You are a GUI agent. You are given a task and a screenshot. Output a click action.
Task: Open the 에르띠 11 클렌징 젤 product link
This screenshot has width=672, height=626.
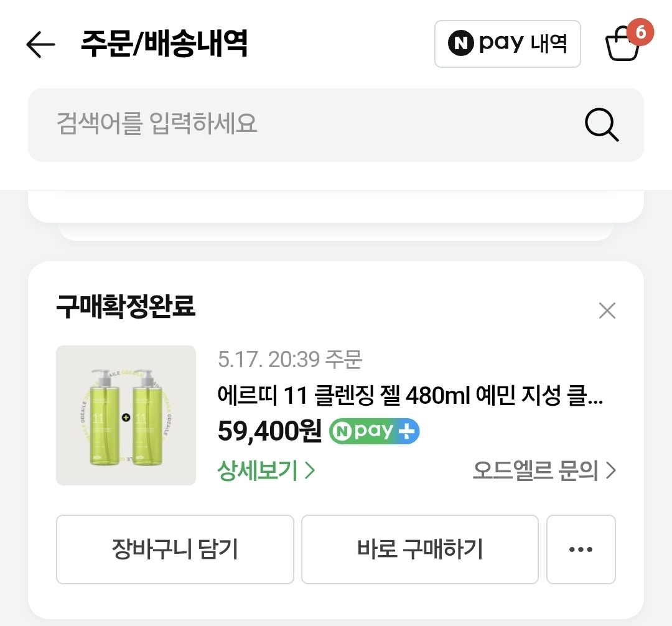tap(411, 396)
